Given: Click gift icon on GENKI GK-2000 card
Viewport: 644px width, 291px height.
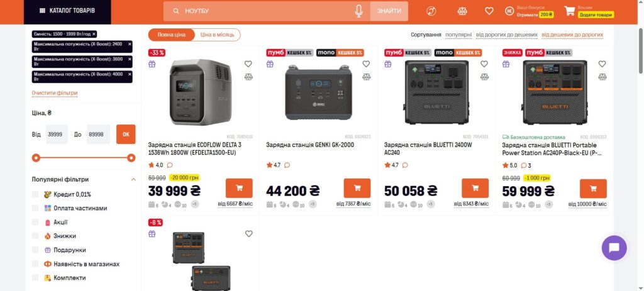Looking at the screenshot, I should pyautogui.click(x=270, y=64).
